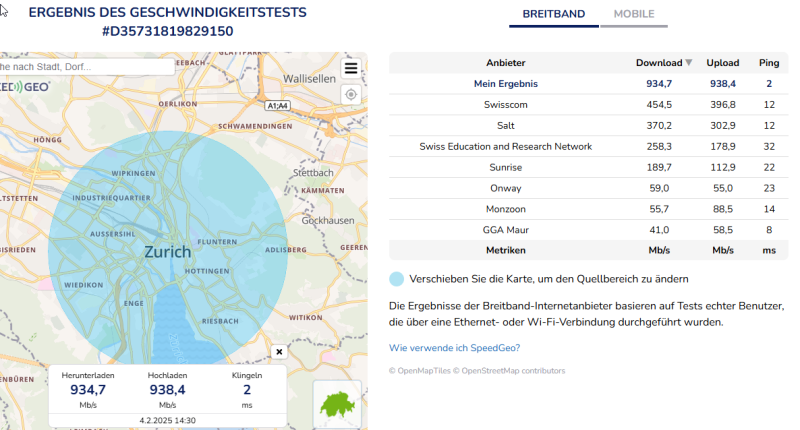This screenshot has width=800, height=430.
Task: Close the speed result popup
Action: point(279,352)
